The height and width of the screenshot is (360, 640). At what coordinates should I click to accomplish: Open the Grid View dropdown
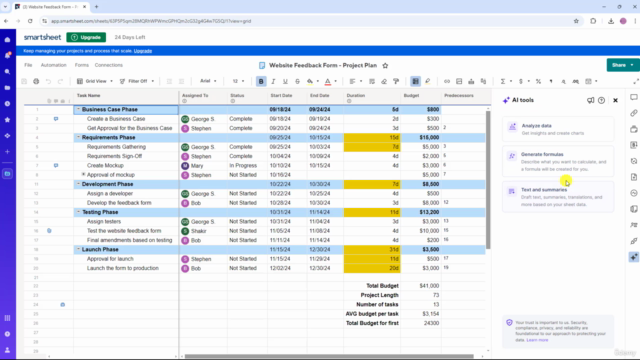tap(95, 81)
